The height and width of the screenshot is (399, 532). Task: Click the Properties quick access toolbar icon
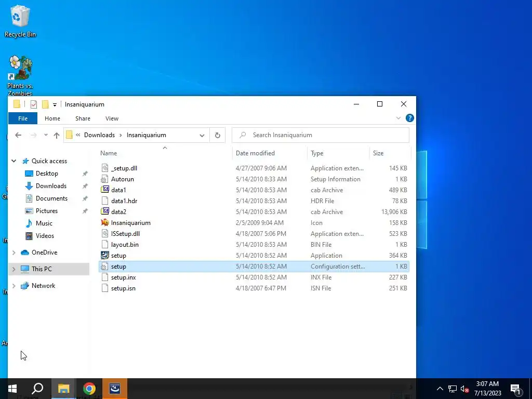34,104
